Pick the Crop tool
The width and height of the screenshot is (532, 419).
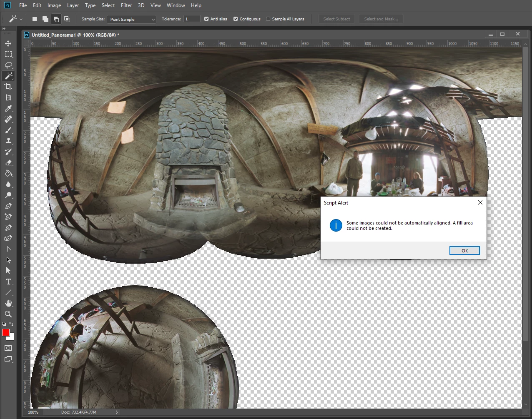[x=8, y=87]
